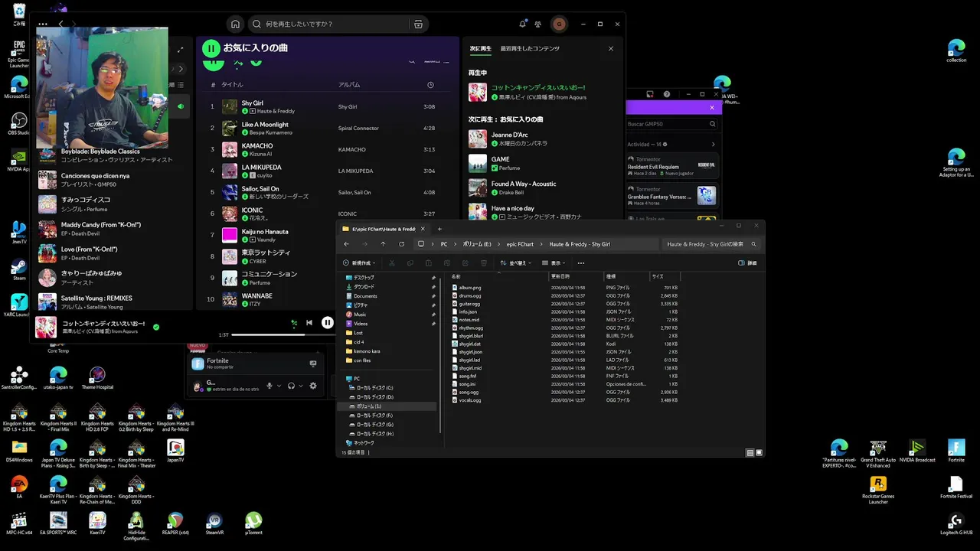This screenshot has height=551, width=980.
Task: Open Spotify three-dot menu at top left
Action: coord(42,24)
